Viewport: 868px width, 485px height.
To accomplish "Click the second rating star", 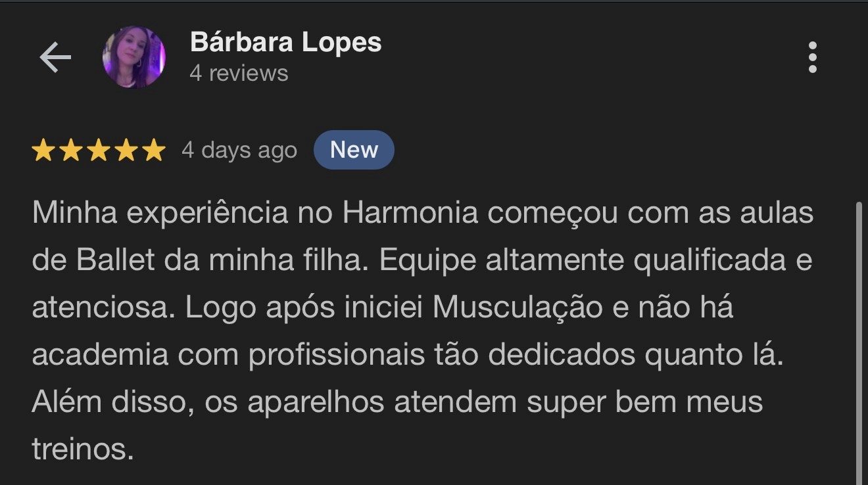I will point(71,150).
